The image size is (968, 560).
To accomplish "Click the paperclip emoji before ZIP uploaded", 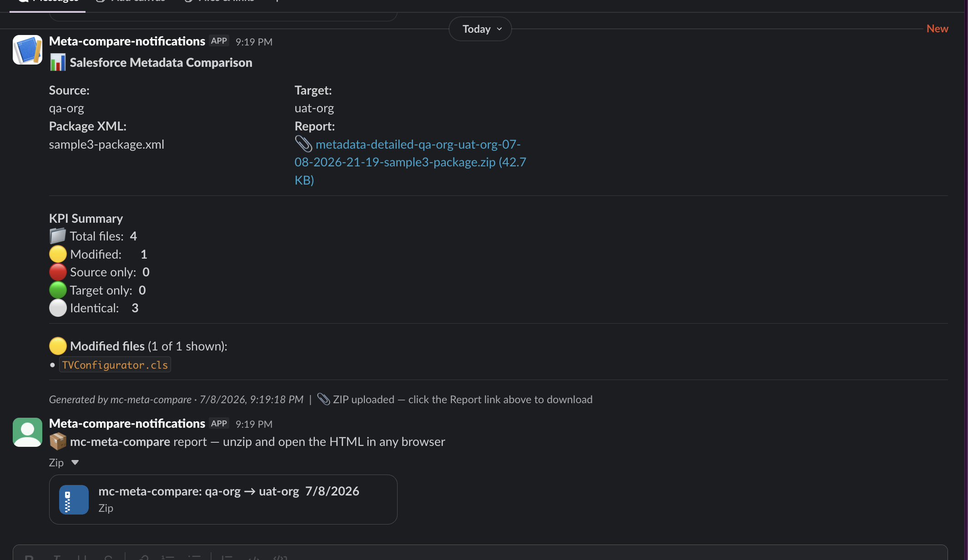I will pyautogui.click(x=323, y=399).
